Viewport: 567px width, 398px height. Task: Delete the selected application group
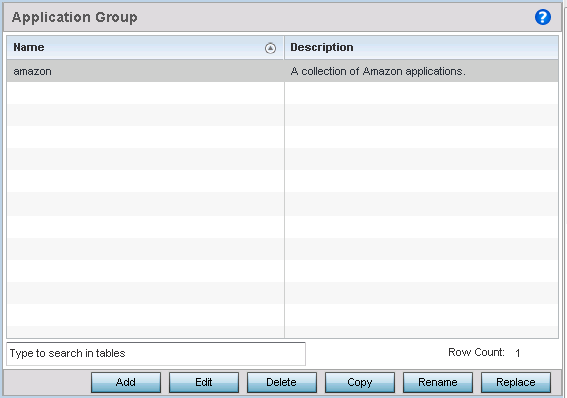coord(282,382)
